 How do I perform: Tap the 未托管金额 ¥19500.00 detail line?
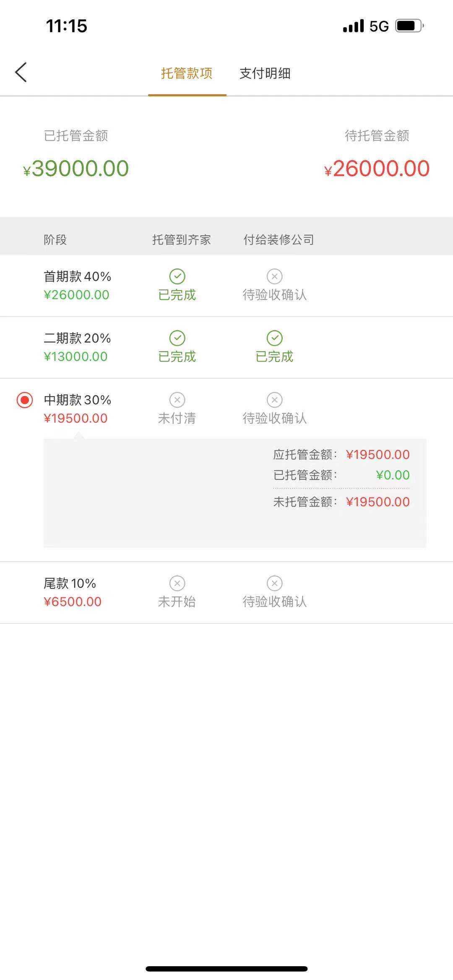(341, 502)
